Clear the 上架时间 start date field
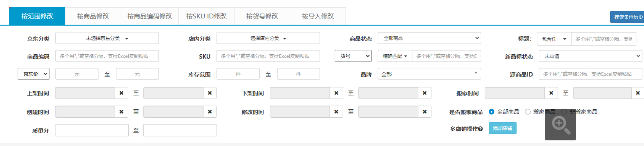The image size is (644, 146). pyautogui.click(x=121, y=93)
